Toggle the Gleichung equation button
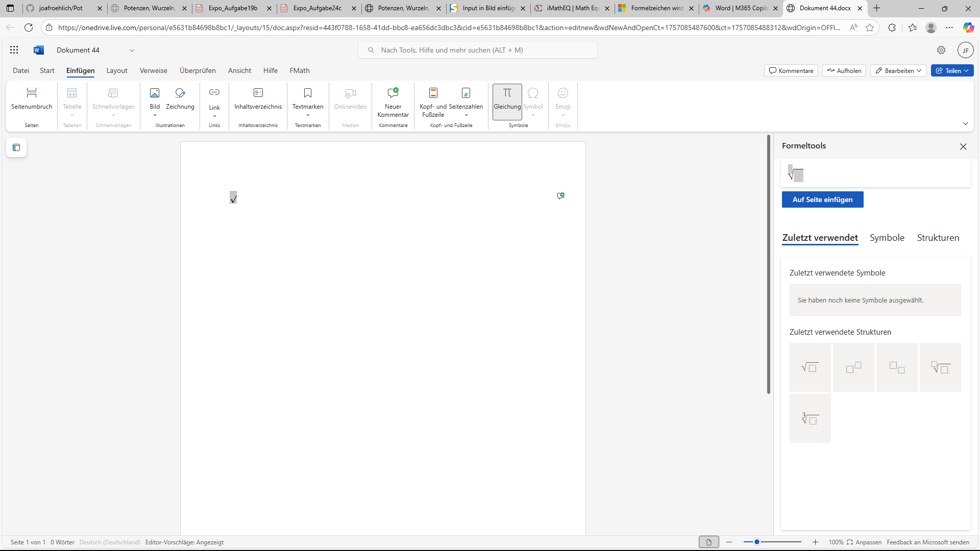The height and width of the screenshot is (551, 980). tap(507, 102)
